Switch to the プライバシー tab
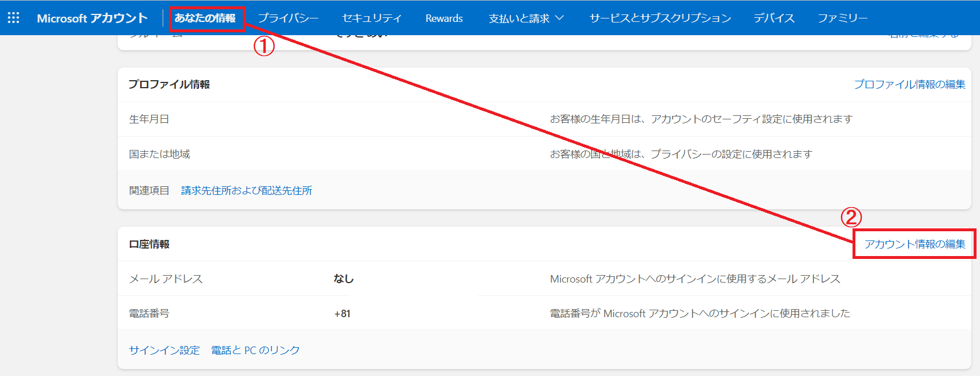 pos(288,18)
